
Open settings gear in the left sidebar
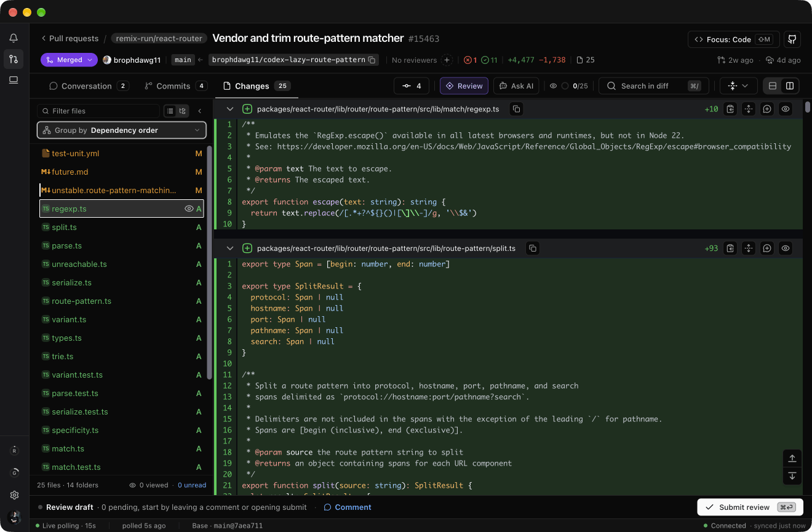tap(14, 495)
